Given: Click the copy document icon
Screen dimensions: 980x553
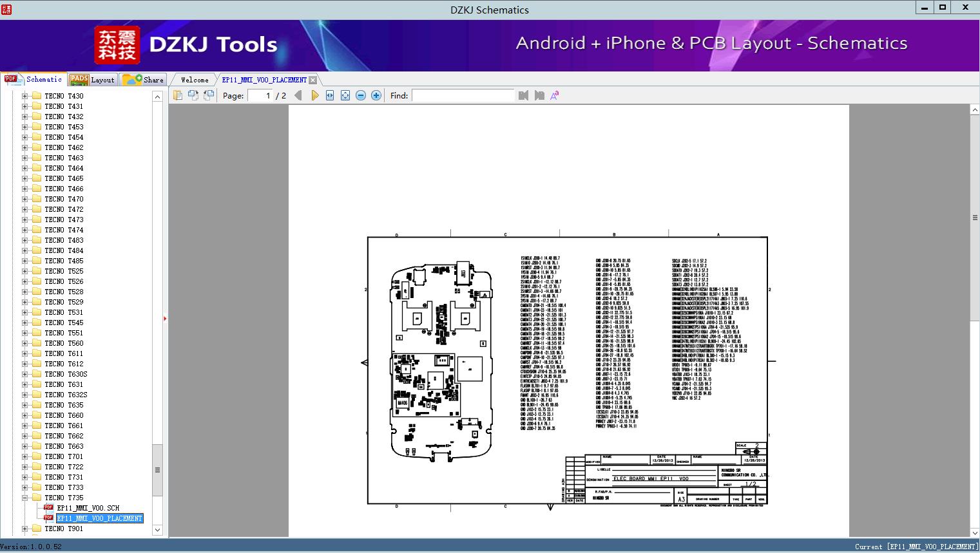Looking at the screenshot, I should click(178, 95).
